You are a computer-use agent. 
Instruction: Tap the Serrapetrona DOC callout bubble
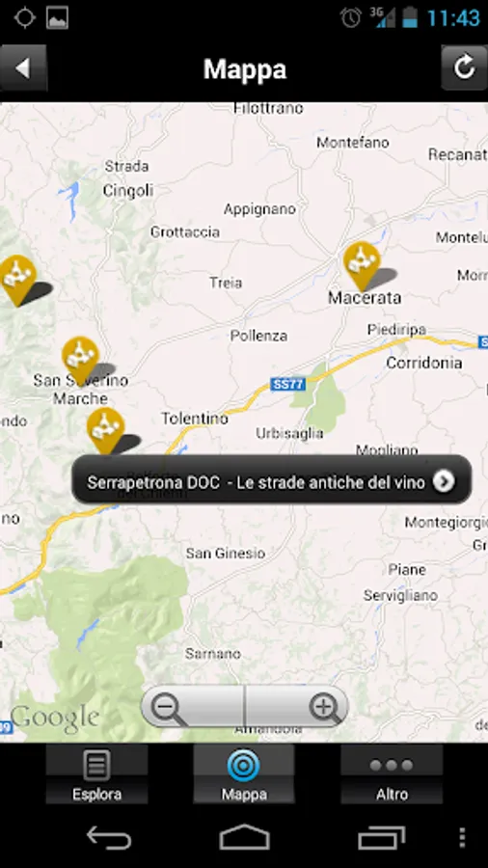(272, 480)
